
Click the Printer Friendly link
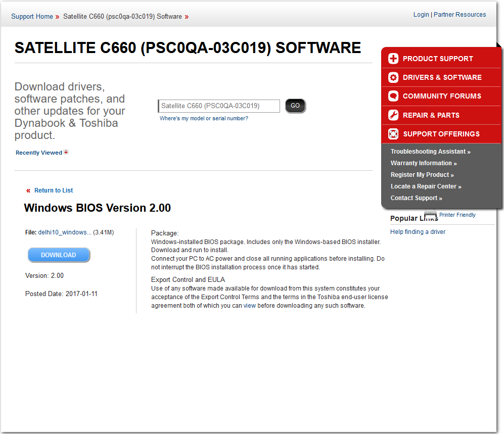pyautogui.click(x=457, y=215)
